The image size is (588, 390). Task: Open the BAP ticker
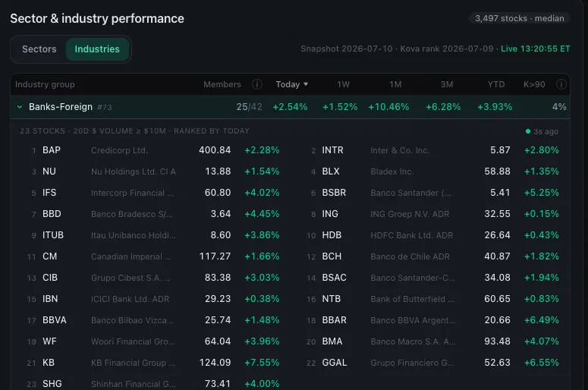pyautogui.click(x=52, y=150)
